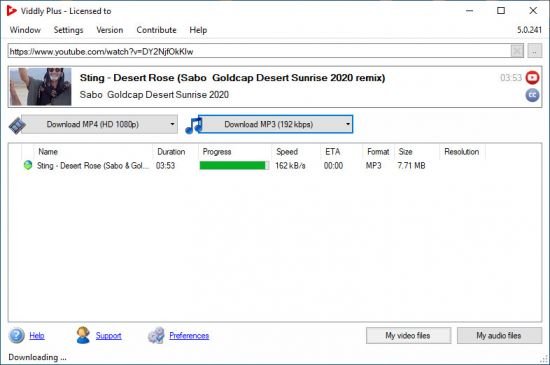Click the blue CC subtitles icon
The height and width of the screenshot is (365, 550).
(x=532, y=95)
